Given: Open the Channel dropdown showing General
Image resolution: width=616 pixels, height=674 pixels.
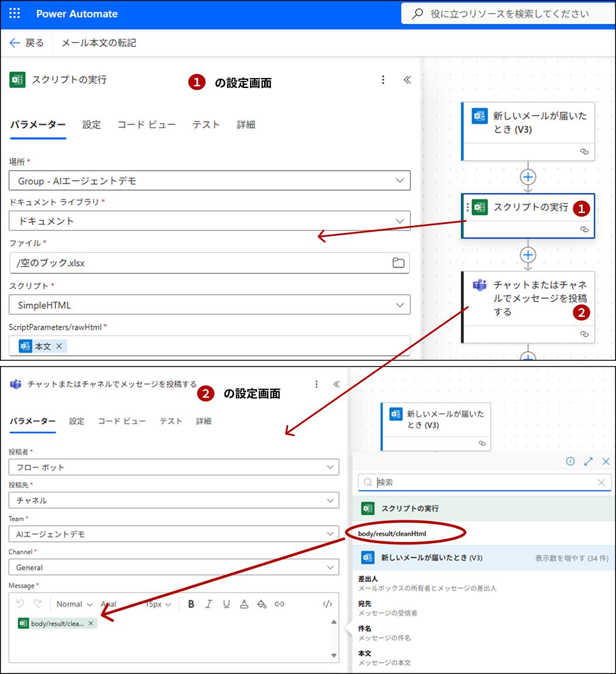Looking at the screenshot, I should click(x=330, y=567).
